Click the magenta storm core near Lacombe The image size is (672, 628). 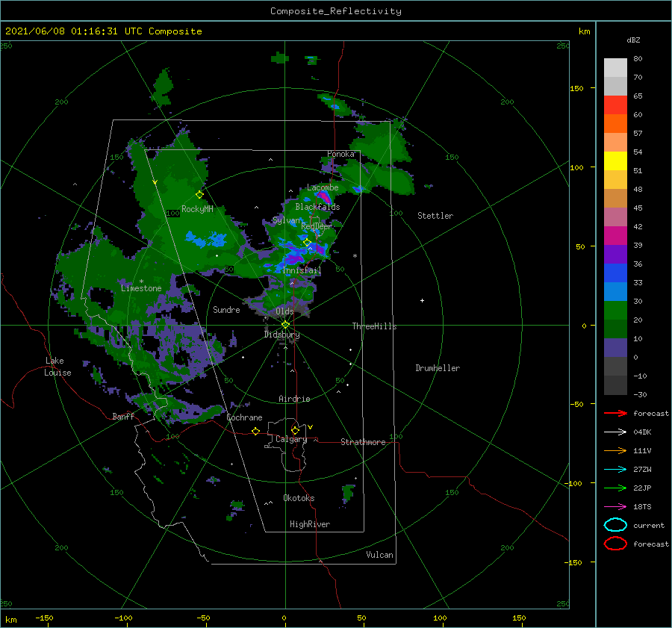[x=325, y=196]
